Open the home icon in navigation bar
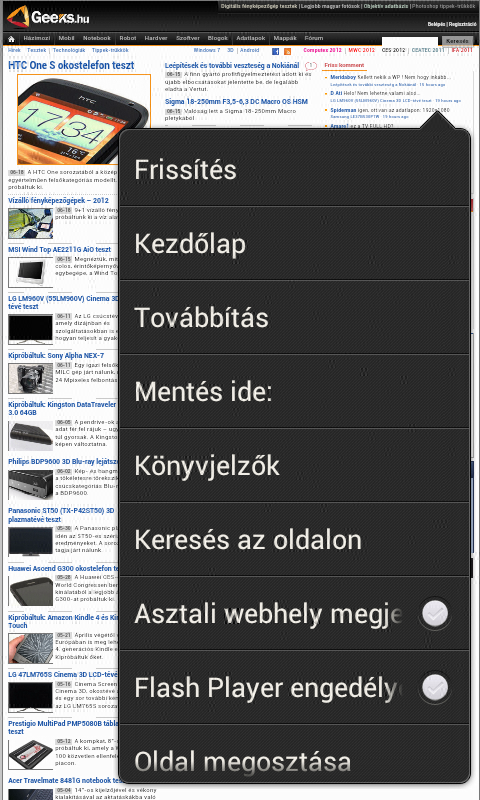This screenshot has width=480, height=800. point(11,39)
